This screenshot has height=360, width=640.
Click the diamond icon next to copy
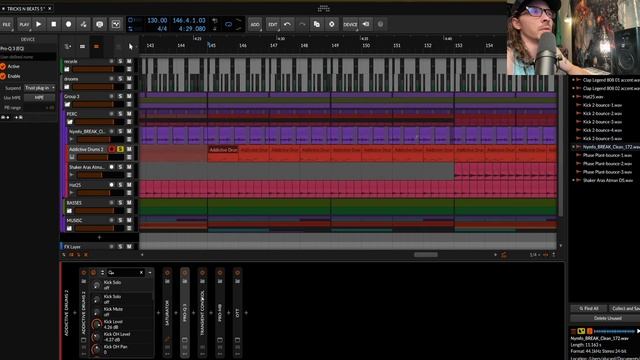coord(331,24)
